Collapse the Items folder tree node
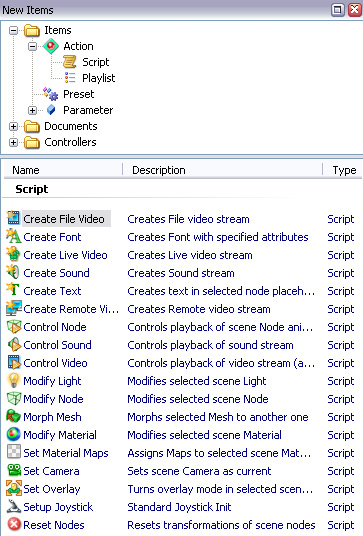 [13, 30]
